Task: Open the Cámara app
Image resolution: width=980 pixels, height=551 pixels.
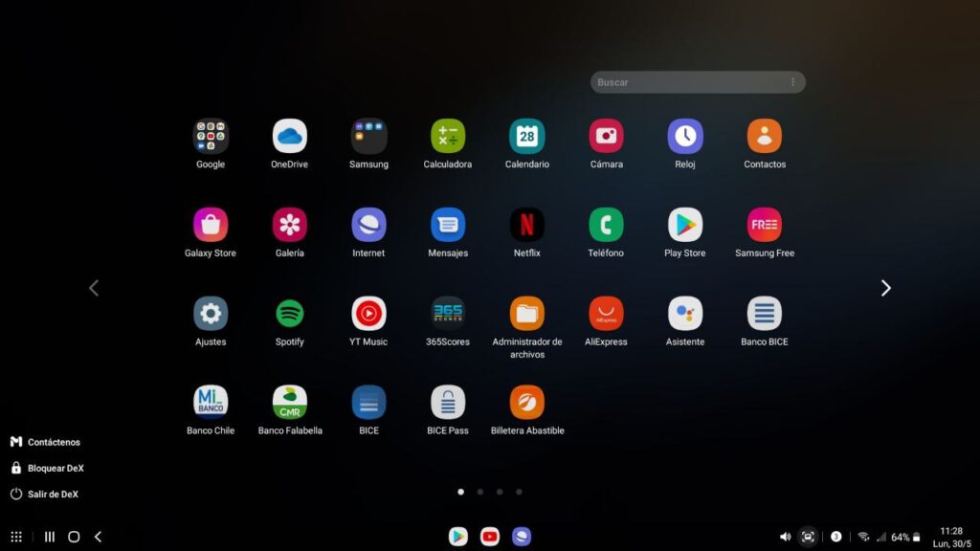Action: point(605,135)
